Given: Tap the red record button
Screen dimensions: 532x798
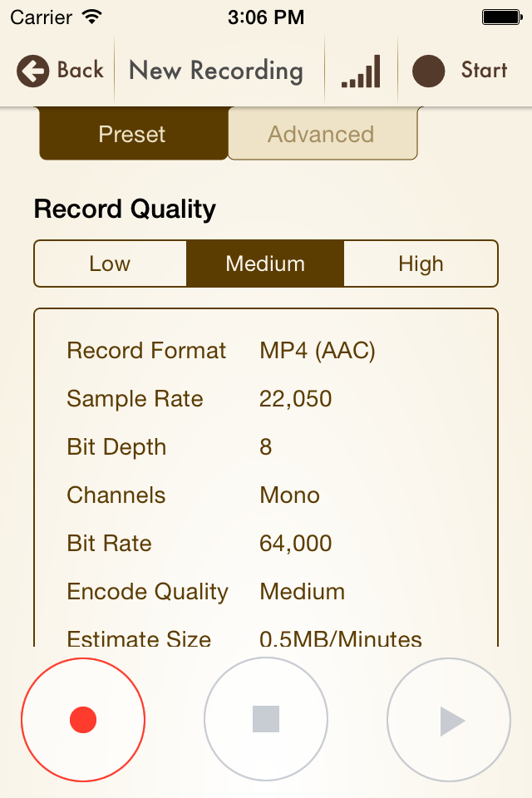Looking at the screenshot, I should click(83, 720).
